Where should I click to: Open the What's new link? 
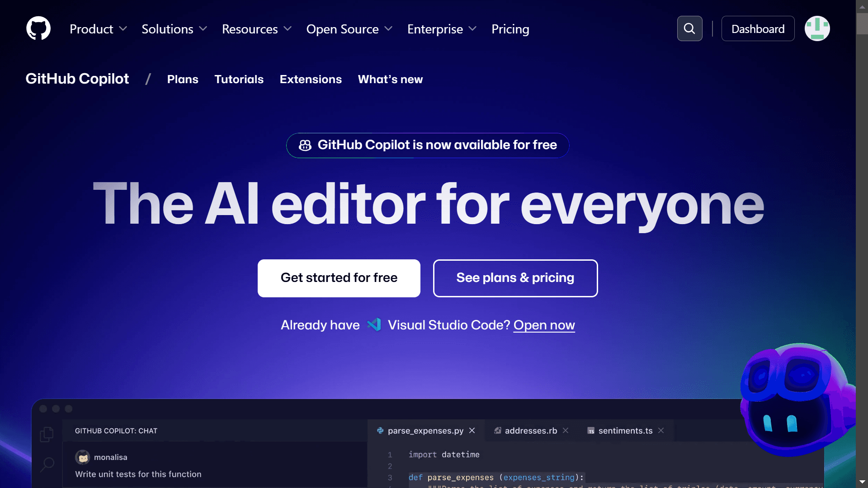pos(390,79)
